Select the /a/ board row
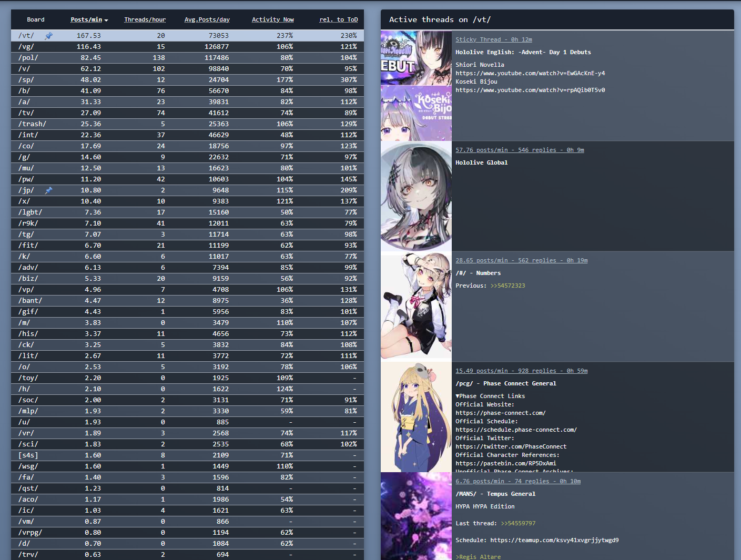The image size is (741, 560). point(187,102)
